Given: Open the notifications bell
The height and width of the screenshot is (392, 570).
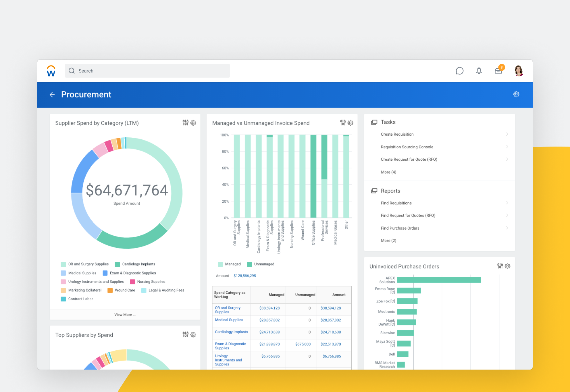Looking at the screenshot, I should pos(479,71).
